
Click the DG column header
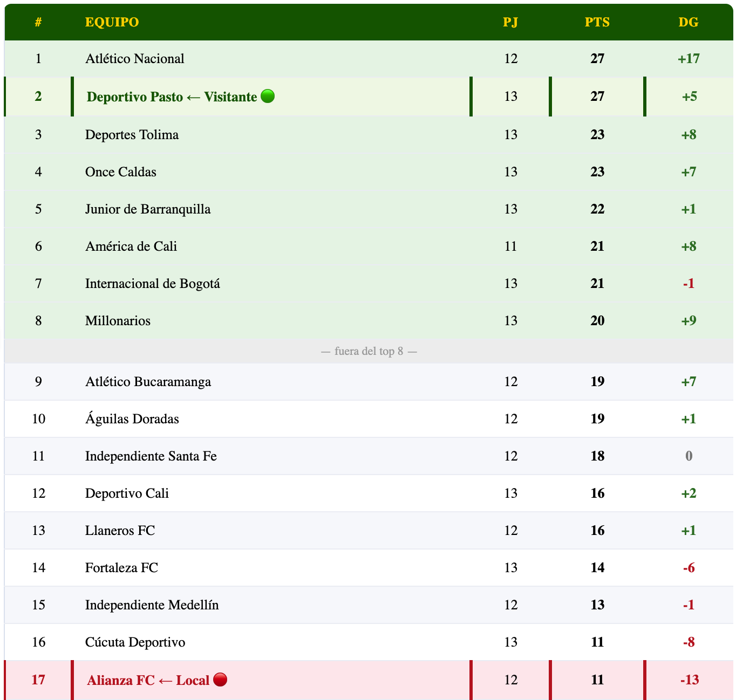(688, 22)
